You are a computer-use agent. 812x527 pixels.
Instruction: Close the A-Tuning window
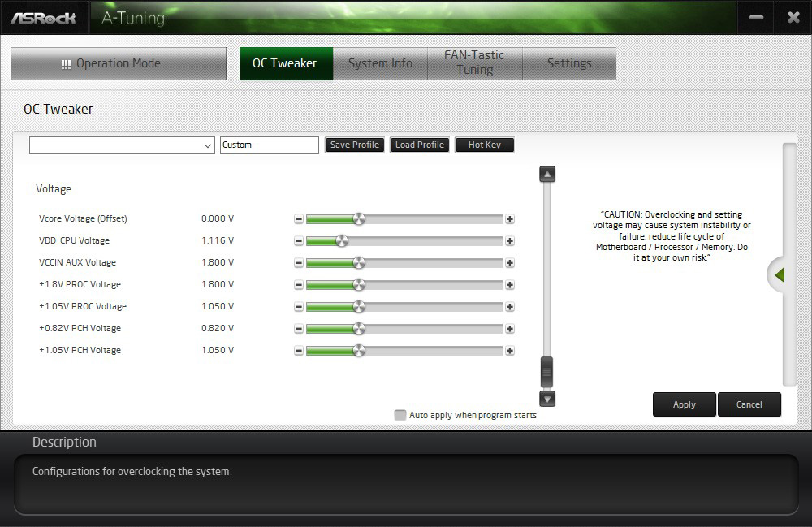793,18
